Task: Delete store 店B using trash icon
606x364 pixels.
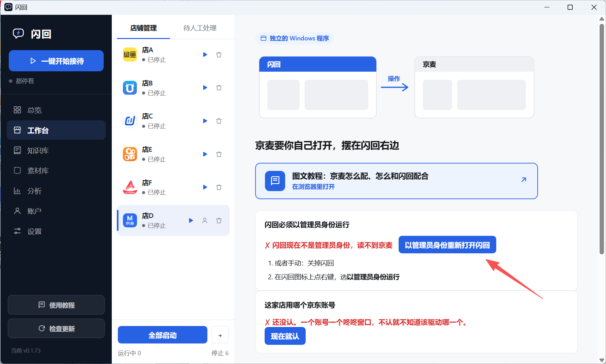Action: click(219, 87)
